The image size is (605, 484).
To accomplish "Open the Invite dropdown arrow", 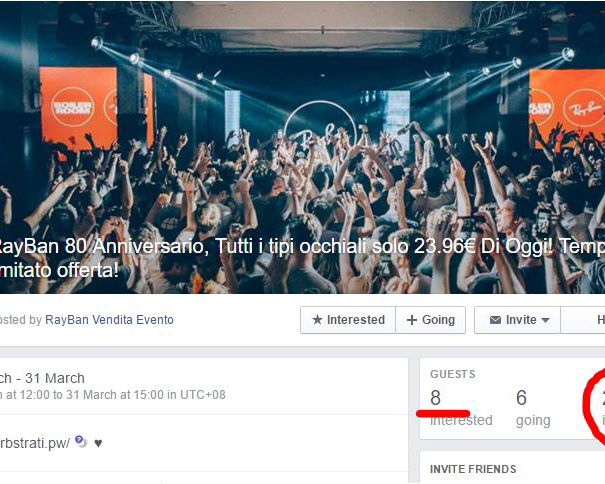I will tap(545, 320).
